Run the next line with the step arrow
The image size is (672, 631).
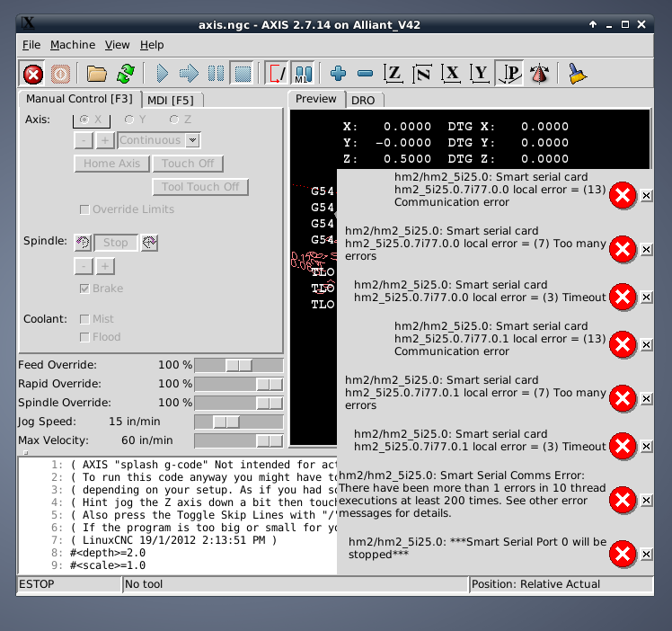pyautogui.click(x=189, y=74)
